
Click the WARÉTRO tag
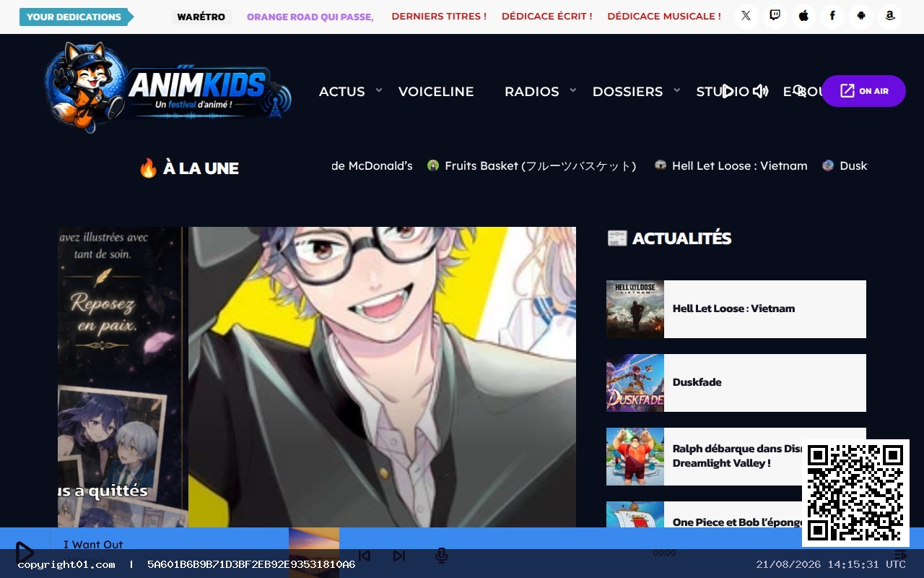coord(201,17)
